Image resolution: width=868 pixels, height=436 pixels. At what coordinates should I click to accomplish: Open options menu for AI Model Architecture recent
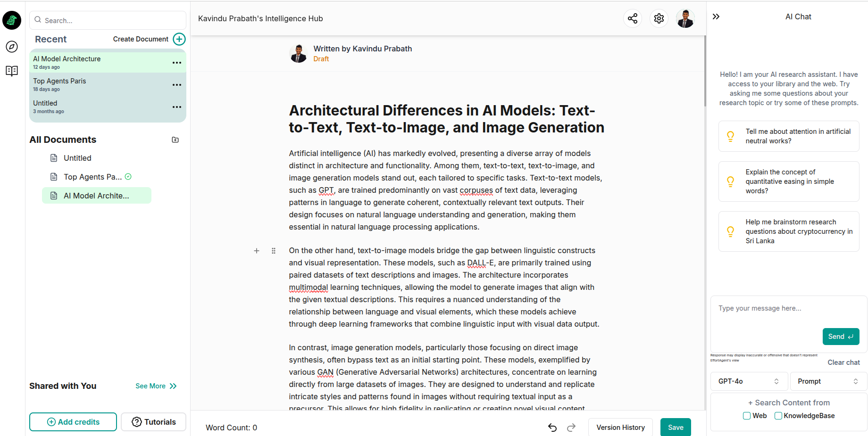[x=177, y=63]
